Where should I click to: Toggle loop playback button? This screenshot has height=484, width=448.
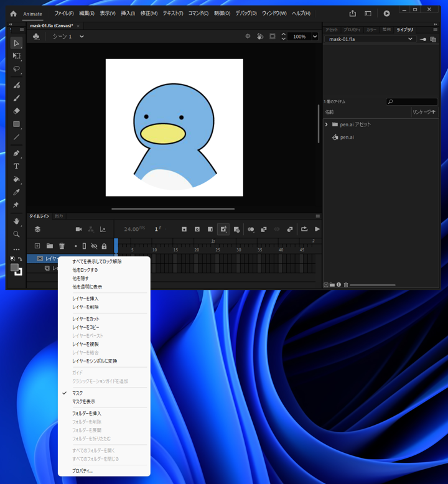click(304, 229)
